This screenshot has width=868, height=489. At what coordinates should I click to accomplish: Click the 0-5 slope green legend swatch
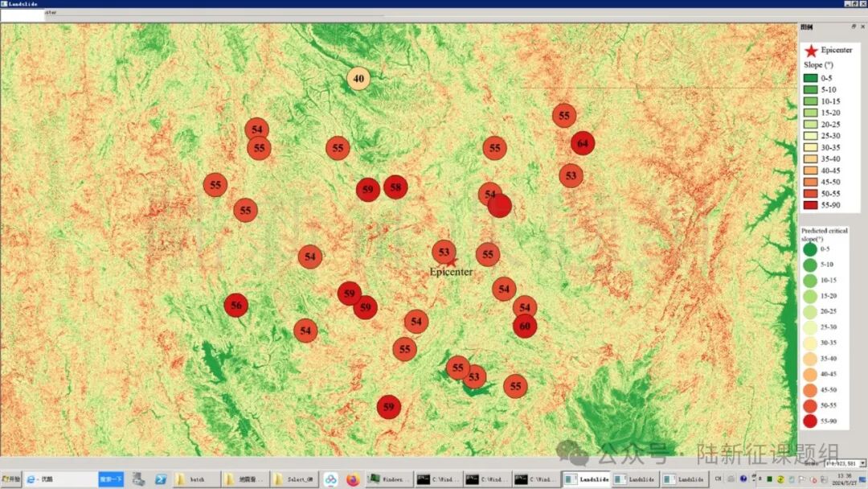[809, 78]
